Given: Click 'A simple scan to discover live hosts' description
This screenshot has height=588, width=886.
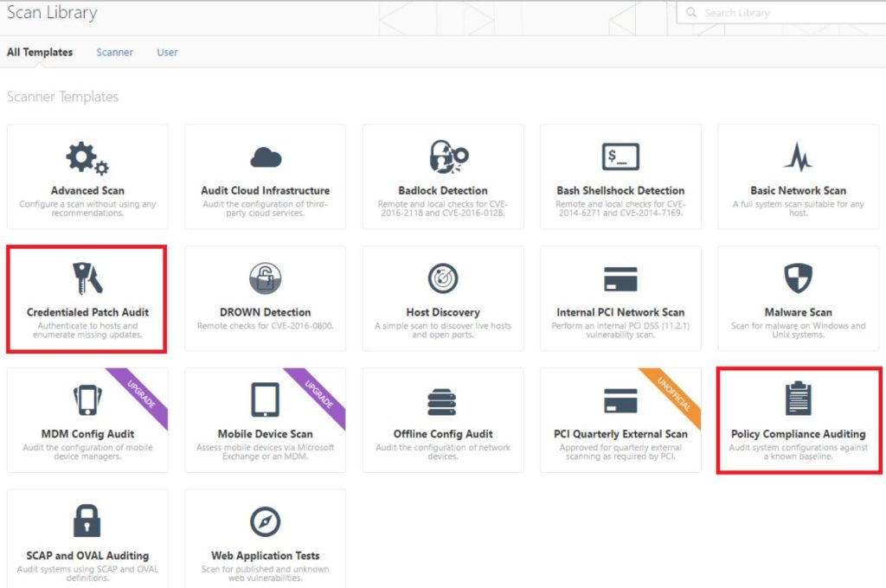Looking at the screenshot, I should tap(443, 329).
